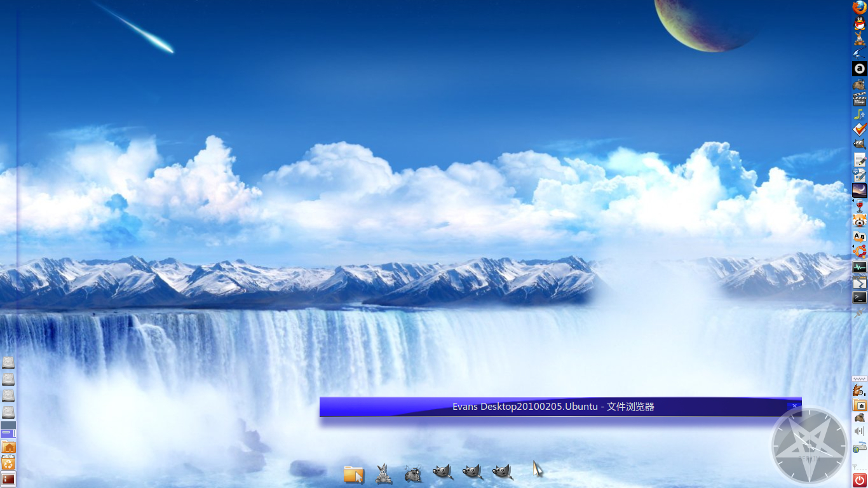
Task: Switch to the rabbit window in bottom taskbar
Action: (x=384, y=473)
